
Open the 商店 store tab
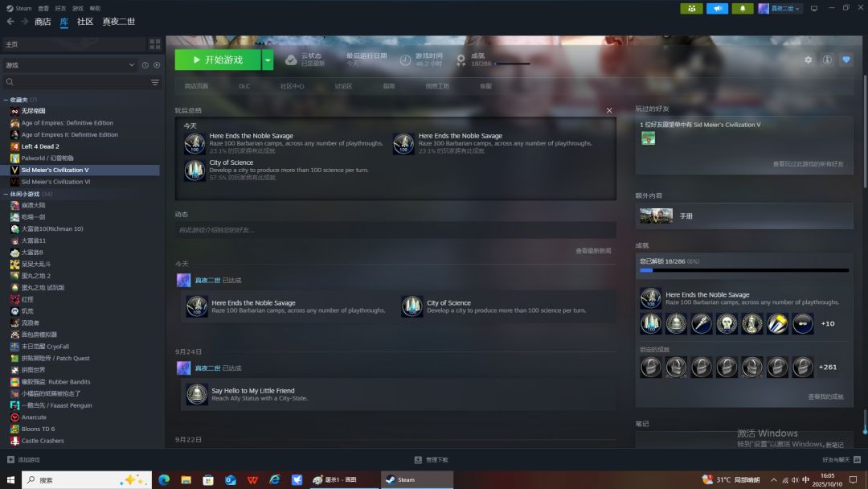point(43,22)
